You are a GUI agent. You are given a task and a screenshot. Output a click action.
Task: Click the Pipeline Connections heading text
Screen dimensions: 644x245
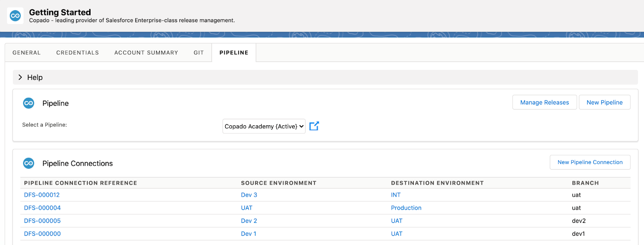pos(78,163)
